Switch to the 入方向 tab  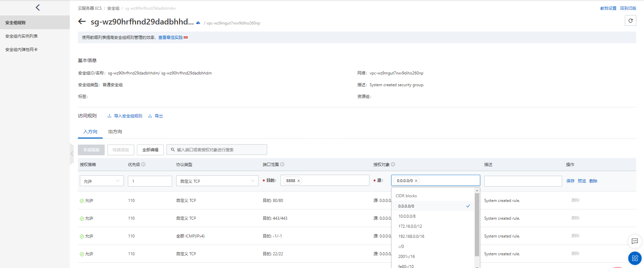coord(90,131)
